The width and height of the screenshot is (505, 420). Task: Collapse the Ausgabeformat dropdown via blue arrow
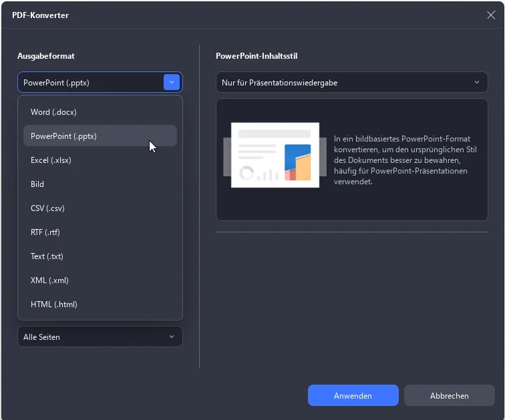click(x=172, y=82)
